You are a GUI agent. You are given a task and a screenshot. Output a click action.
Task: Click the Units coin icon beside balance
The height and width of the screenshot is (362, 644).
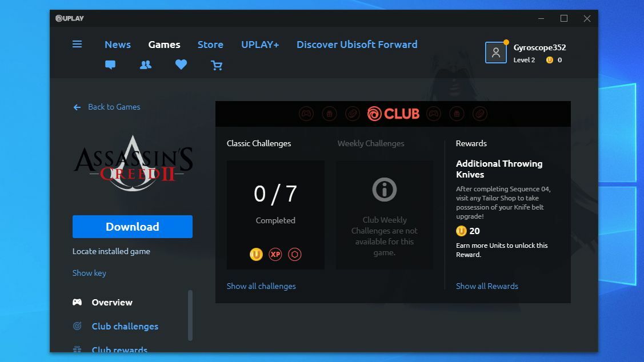pos(550,60)
